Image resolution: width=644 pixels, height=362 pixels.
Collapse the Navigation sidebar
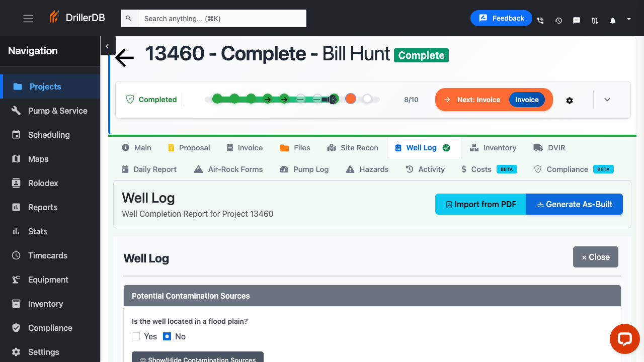[108, 46]
